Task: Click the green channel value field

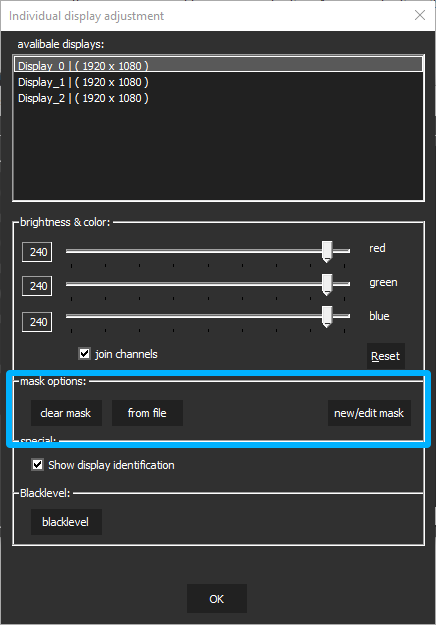Action: pyautogui.click(x=37, y=286)
